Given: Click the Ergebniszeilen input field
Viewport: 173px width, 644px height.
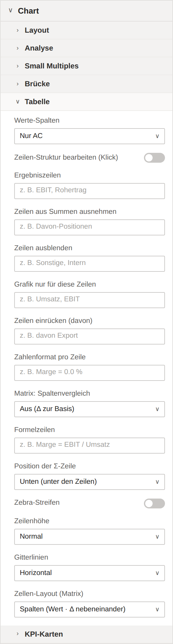Looking at the screenshot, I should 90,191.
